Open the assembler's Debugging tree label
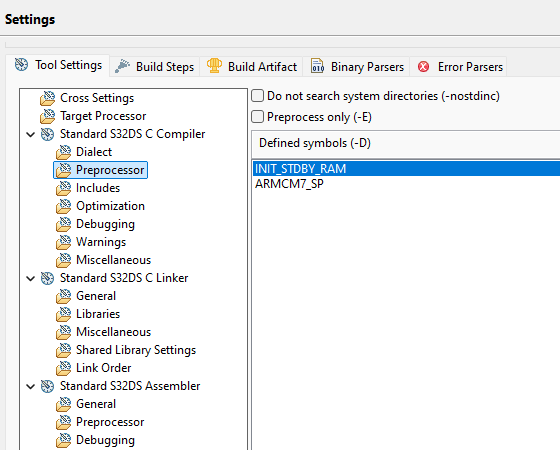 105,440
